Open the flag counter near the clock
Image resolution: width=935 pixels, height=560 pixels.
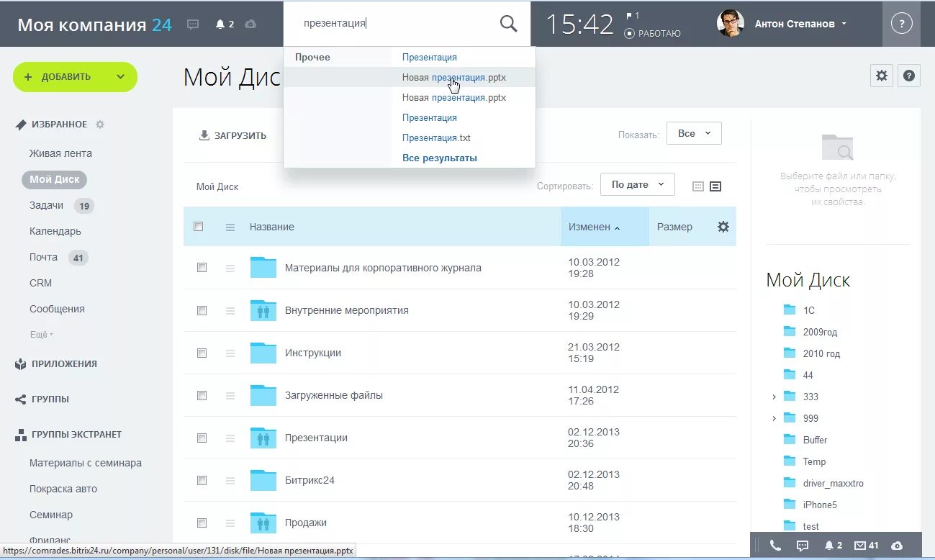pos(633,15)
